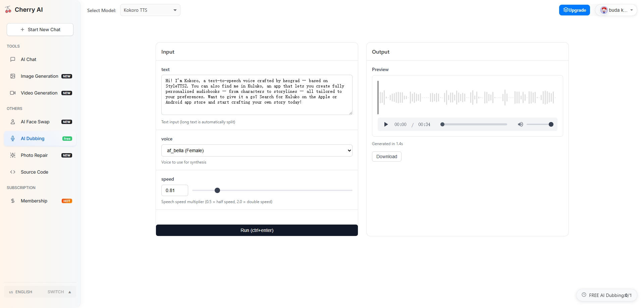Click the 'Generated in 1.4s' text
Viewport: 644px width, 308px height.
[387, 144]
